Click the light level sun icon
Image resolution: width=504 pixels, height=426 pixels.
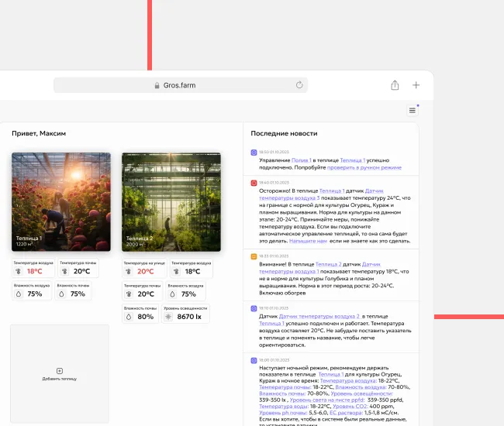coord(168,317)
